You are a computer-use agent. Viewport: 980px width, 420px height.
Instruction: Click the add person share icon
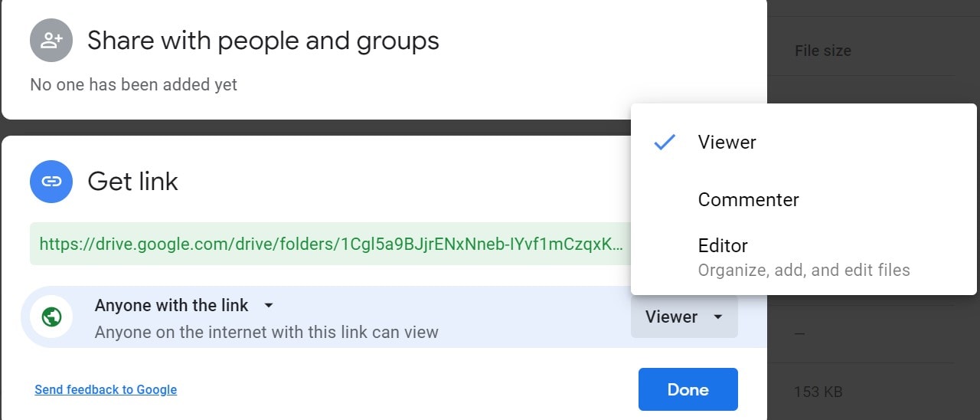click(x=51, y=41)
